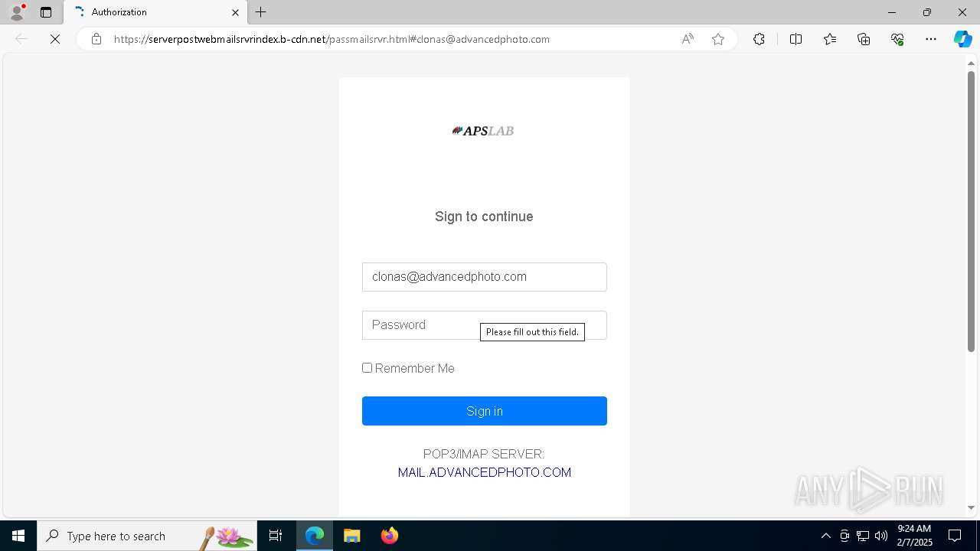Screen dimensions: 980x551
Task: Click the blue Sign in button
Action: 485,411
